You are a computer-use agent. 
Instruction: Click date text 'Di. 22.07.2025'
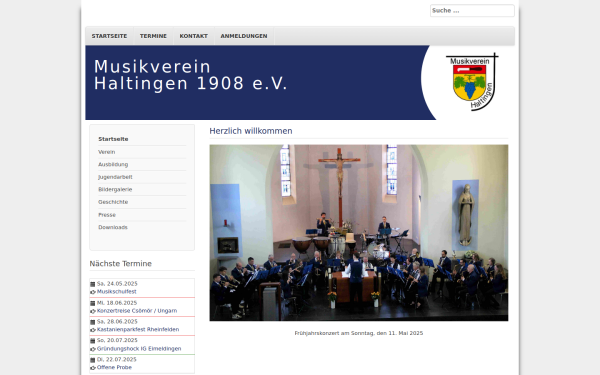117,359
